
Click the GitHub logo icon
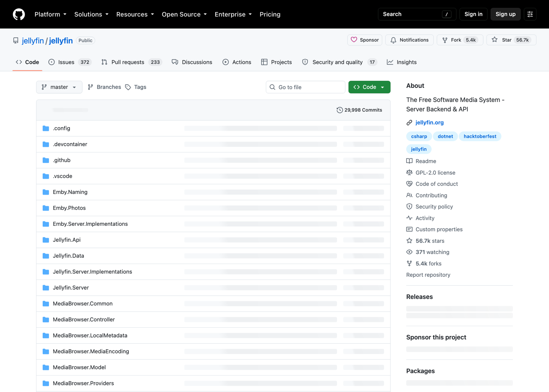click(x=19, y=14)
